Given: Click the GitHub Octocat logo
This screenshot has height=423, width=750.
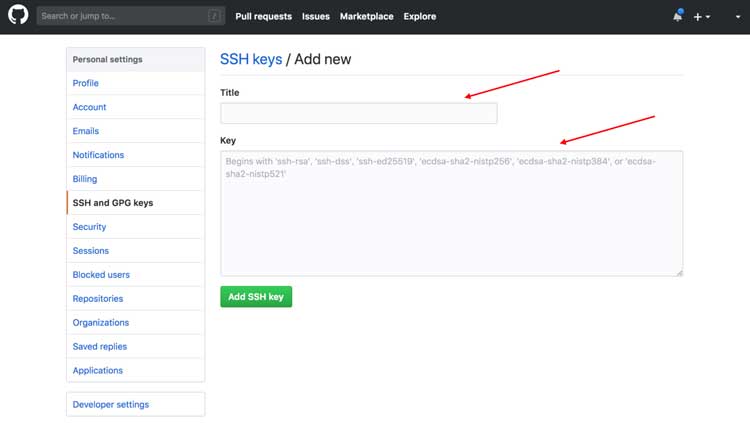Looking at the screenshot, I should click(x=18, y=15).
